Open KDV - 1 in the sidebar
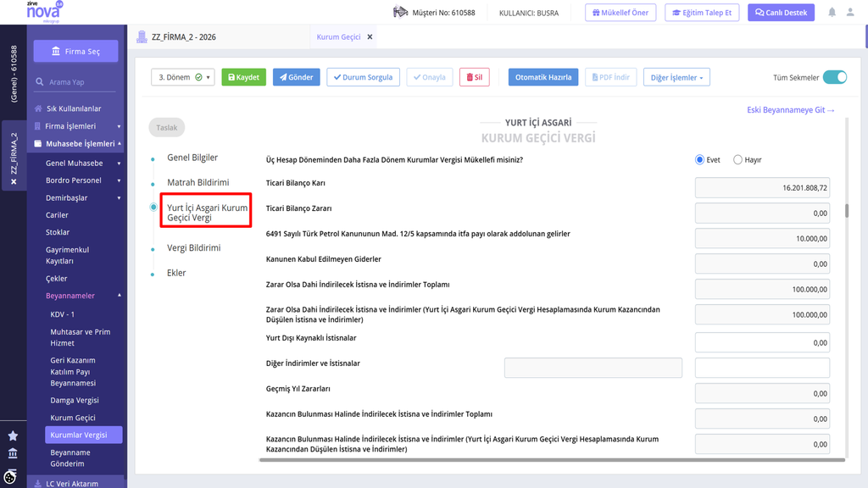Viewport: 868px width, 488px height. (x=62, y=314)
